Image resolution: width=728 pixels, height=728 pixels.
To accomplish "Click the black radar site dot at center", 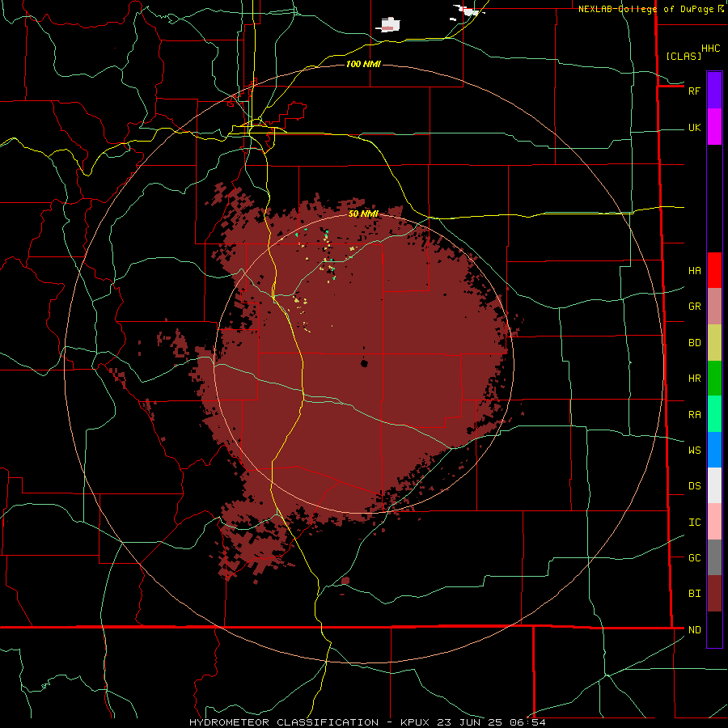I will click(x=364, y=363).
